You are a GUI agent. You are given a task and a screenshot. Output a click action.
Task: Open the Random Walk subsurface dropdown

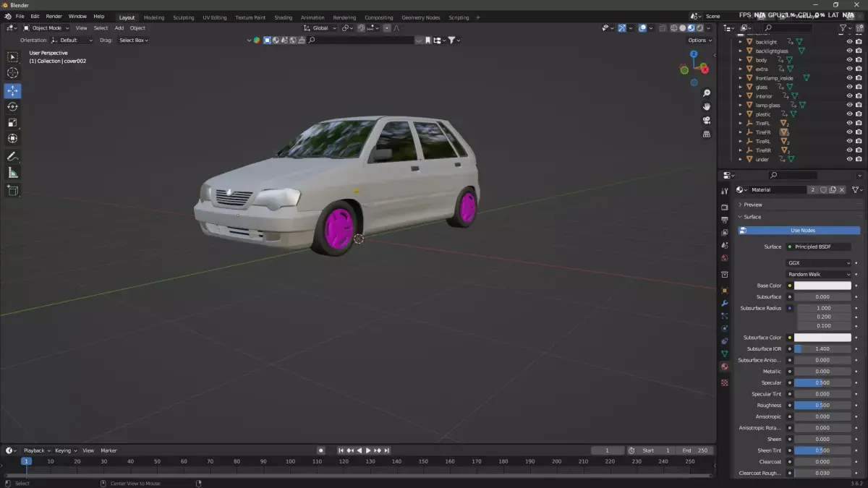click(x=819, y=275)
